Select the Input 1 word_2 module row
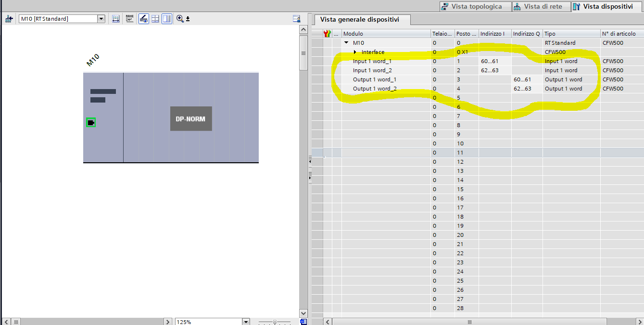Image resolution: width=644 pixels, height=325 pixels. [478, 70]
